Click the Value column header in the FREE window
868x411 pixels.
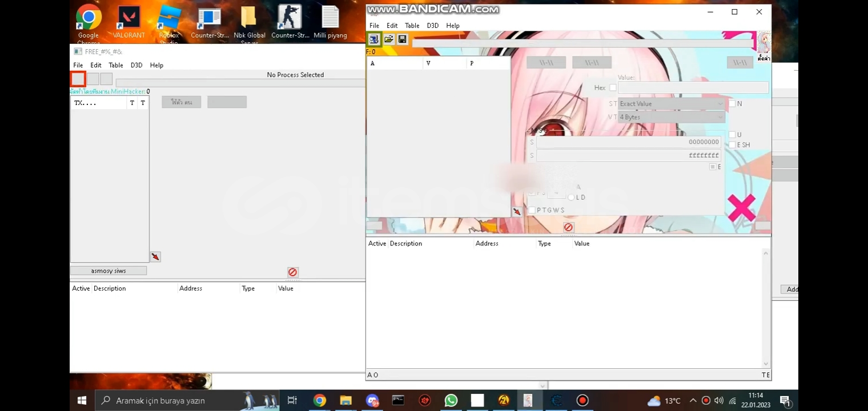click(x=286, y=288)
